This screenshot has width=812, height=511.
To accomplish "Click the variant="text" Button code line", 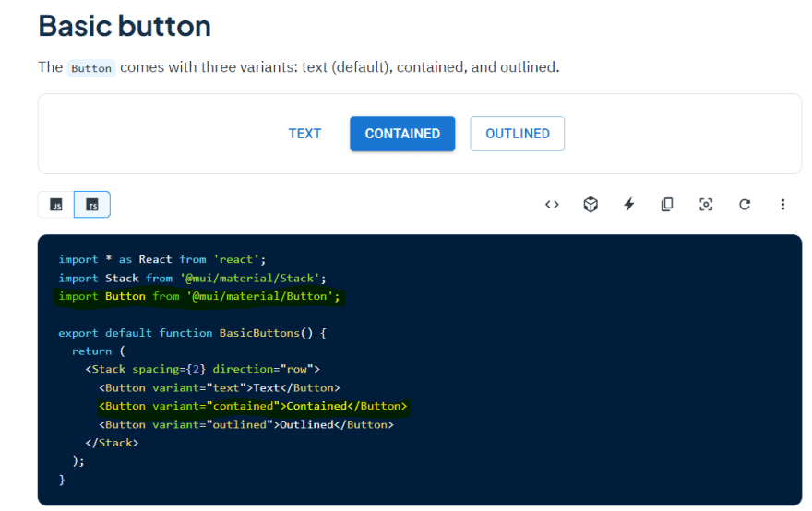I will coord(220,387).
